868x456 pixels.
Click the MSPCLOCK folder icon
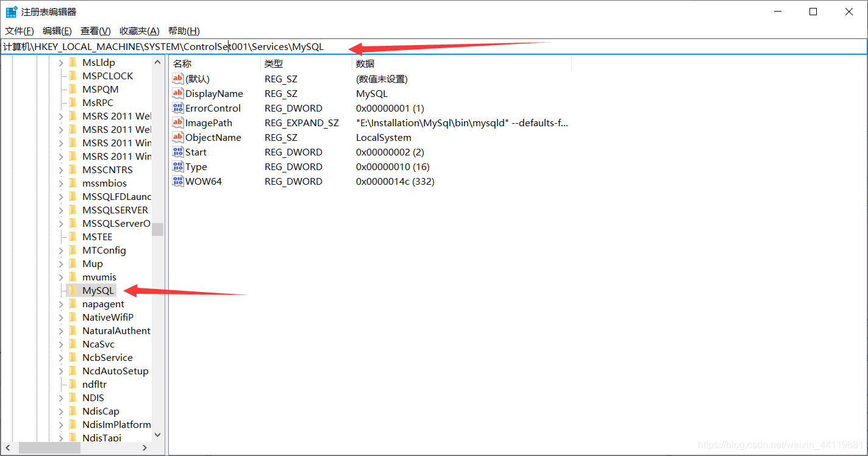click(x=73, y=76)
